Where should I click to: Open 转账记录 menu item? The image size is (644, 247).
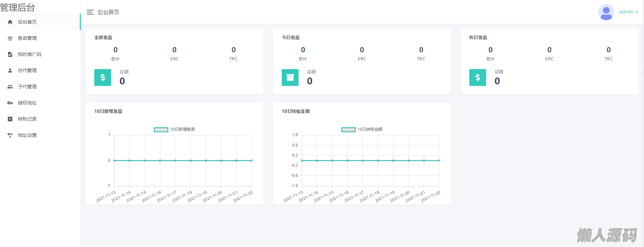[27, 119]
